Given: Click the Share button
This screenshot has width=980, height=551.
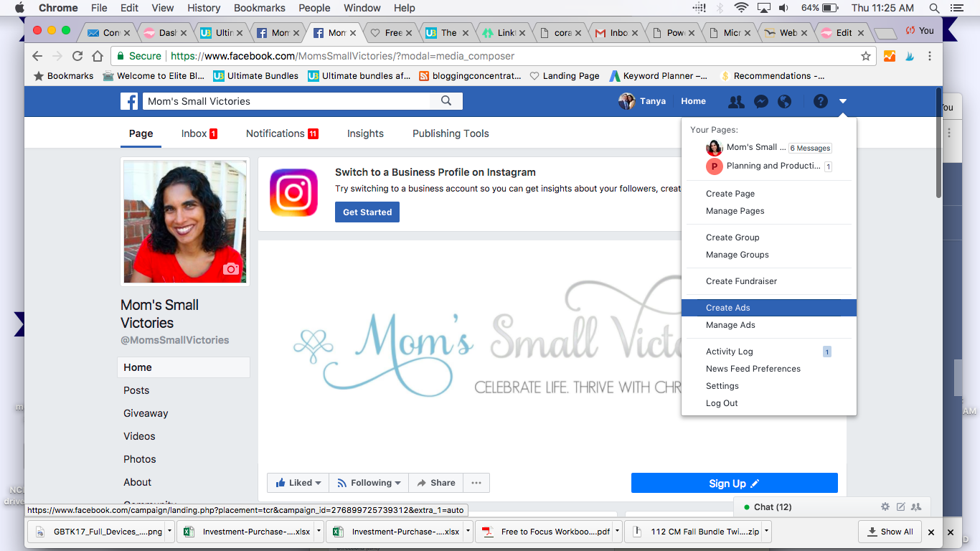Looking at the screenshot, I should [x=435, y=483].
